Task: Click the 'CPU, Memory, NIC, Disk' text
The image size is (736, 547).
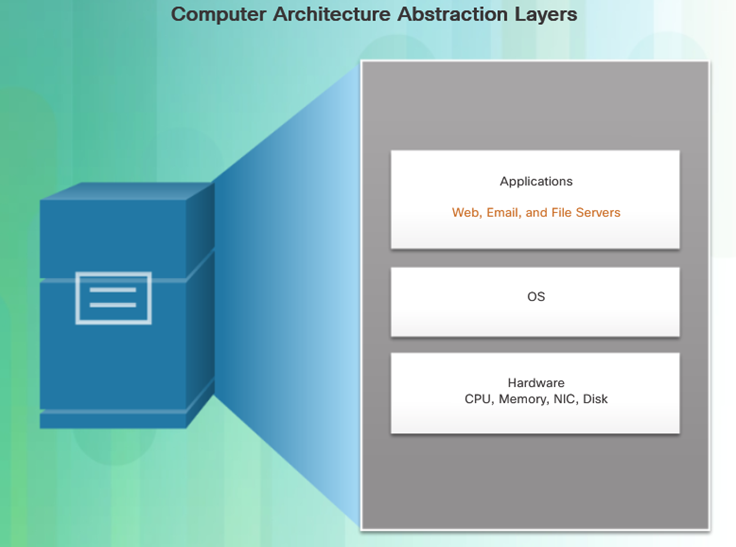Action: click(536, 399)
